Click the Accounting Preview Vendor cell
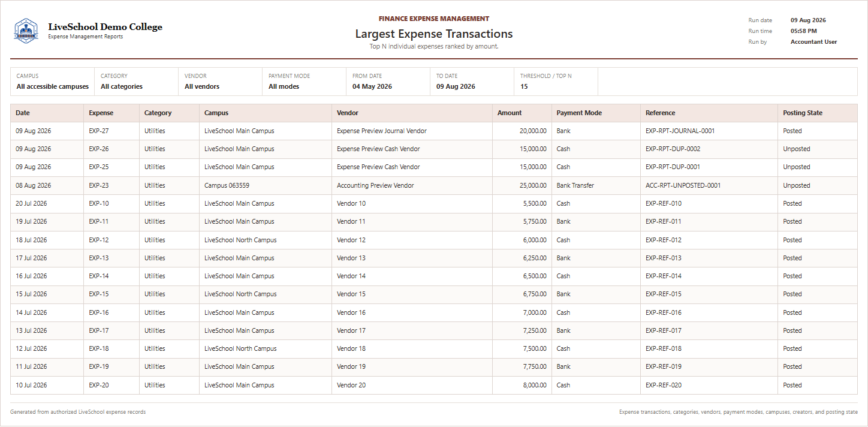 pyautogui.click(x=412, y=185)
